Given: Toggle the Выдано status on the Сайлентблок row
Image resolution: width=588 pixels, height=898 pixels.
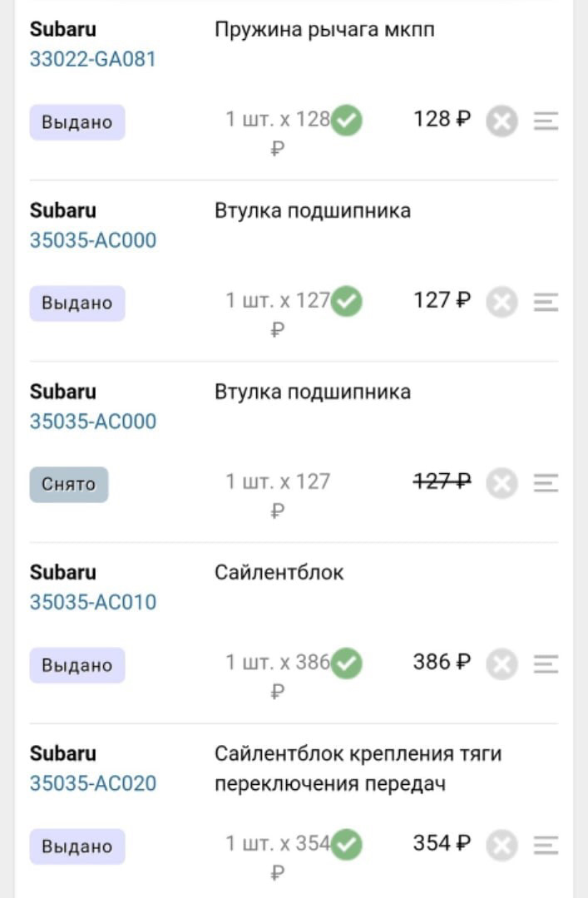Looking at the screenshot, I should (x=77, y=664).
